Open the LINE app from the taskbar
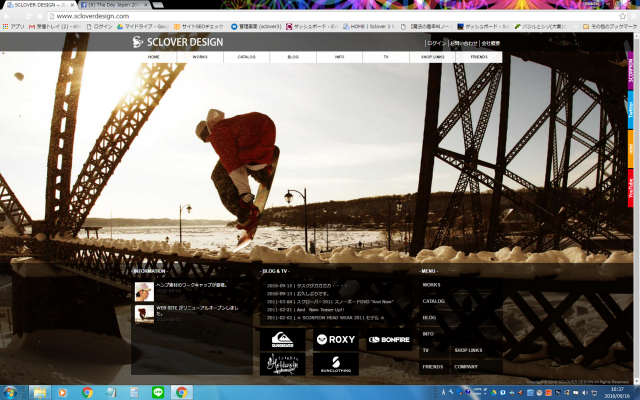This screenshot has height=400, width=640. [158, 393]
